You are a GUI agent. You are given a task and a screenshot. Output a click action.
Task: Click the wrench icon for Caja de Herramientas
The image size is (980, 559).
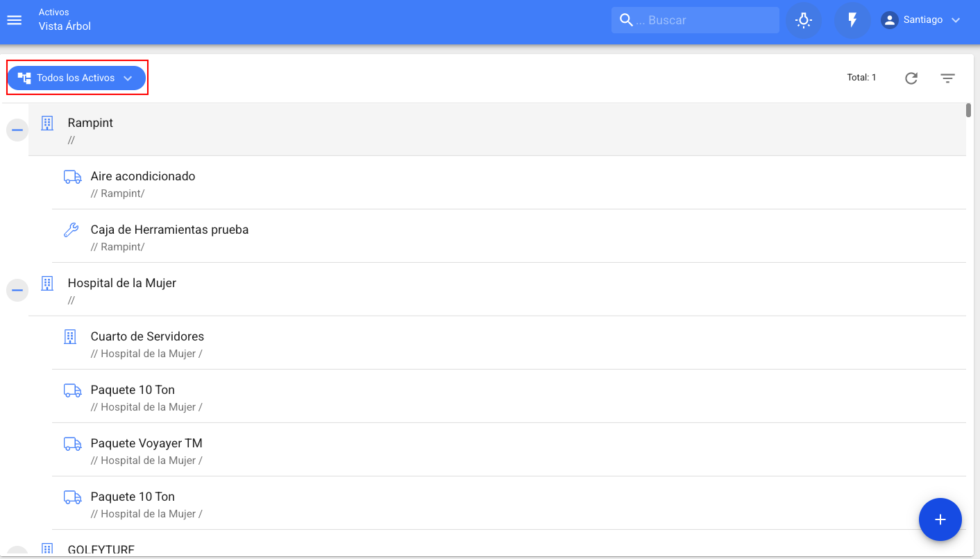coord(71,230)
